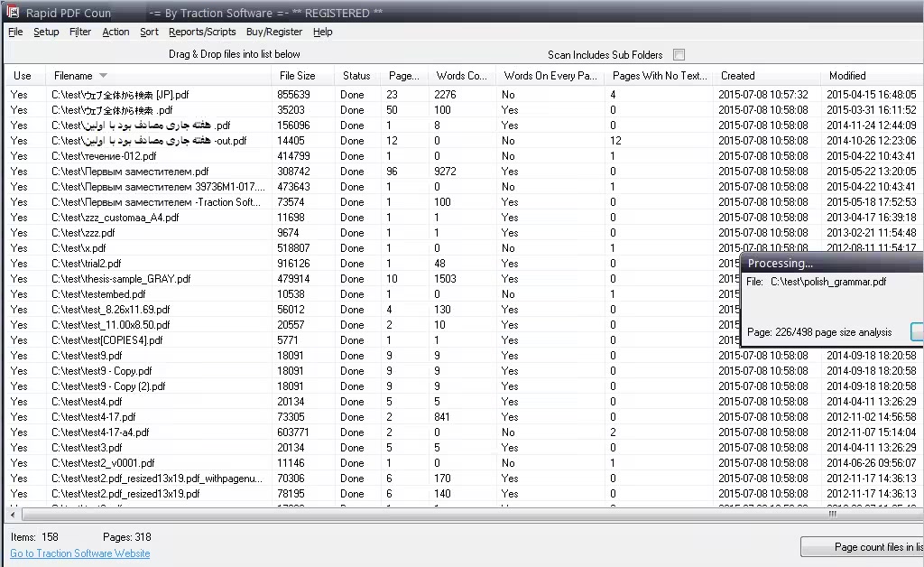924x567 pixels.
Task: Open the Reports/Scripts menu
Action: click(x=202, y=32)
